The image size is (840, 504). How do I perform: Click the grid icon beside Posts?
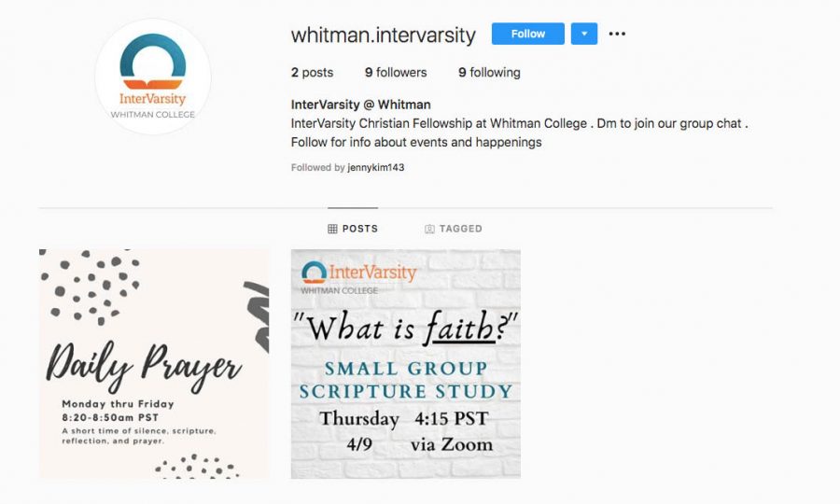(332, 229)
